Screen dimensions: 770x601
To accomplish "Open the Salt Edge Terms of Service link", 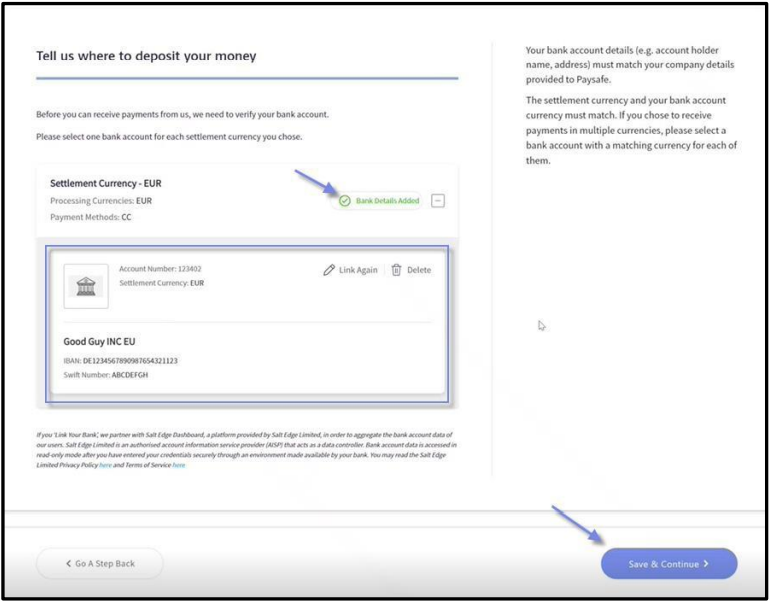I will 178,465.
